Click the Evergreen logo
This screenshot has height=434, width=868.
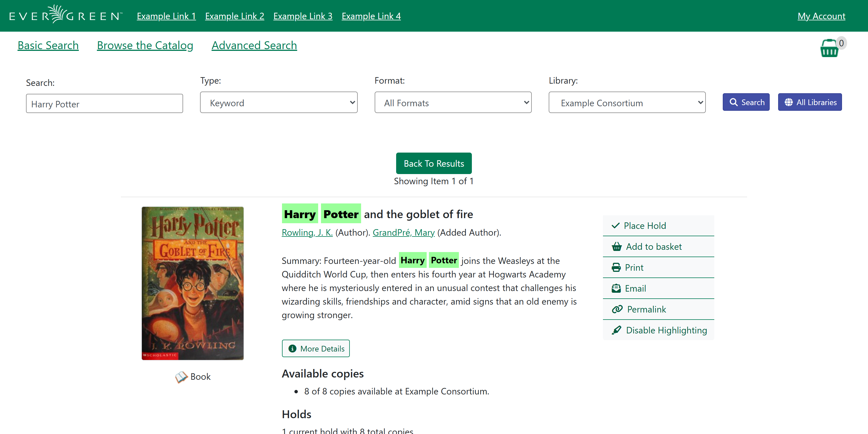66,15
